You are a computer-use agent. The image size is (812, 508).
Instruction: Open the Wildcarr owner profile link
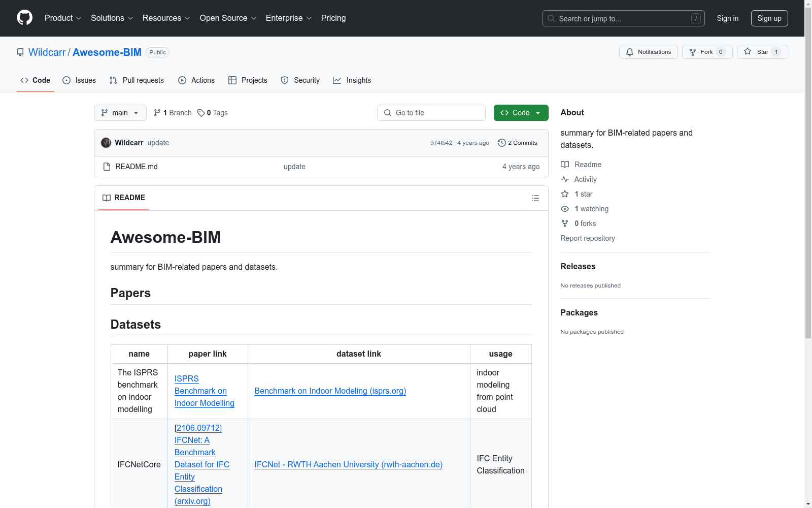pos(47,52)
